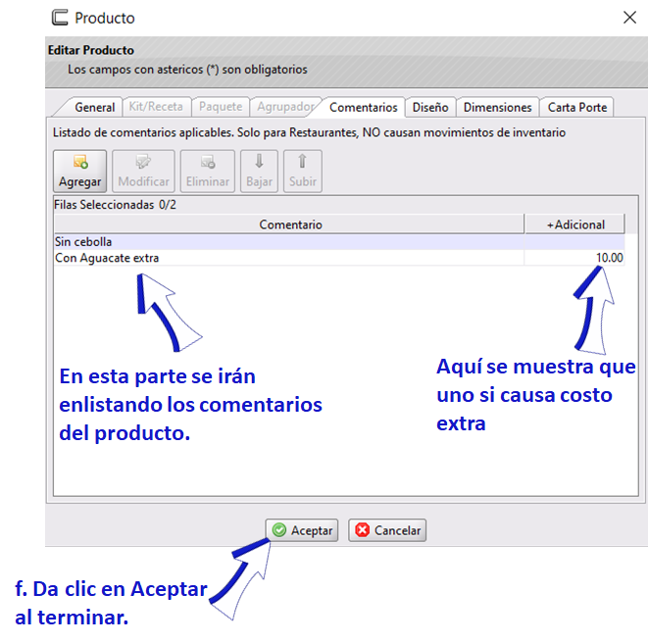Open the Agrupador tab
The image size is (648, 644).
coord(285,107)
